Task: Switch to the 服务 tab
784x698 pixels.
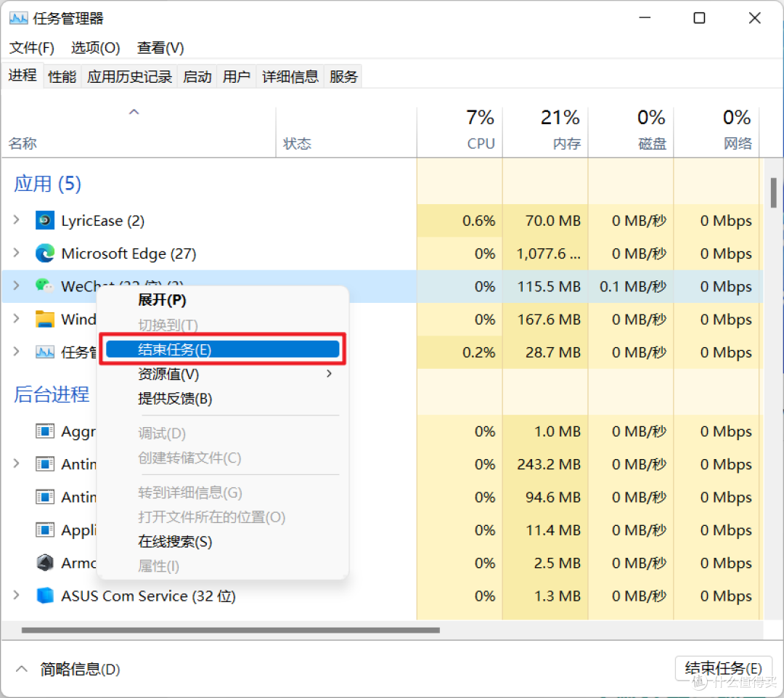Action: click(343, 76)
